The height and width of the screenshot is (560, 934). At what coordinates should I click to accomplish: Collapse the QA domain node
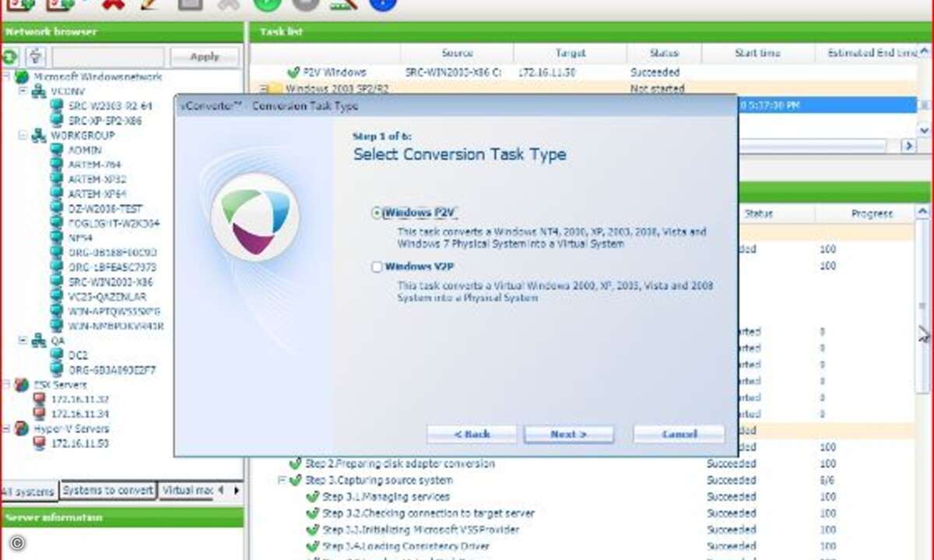23,340
